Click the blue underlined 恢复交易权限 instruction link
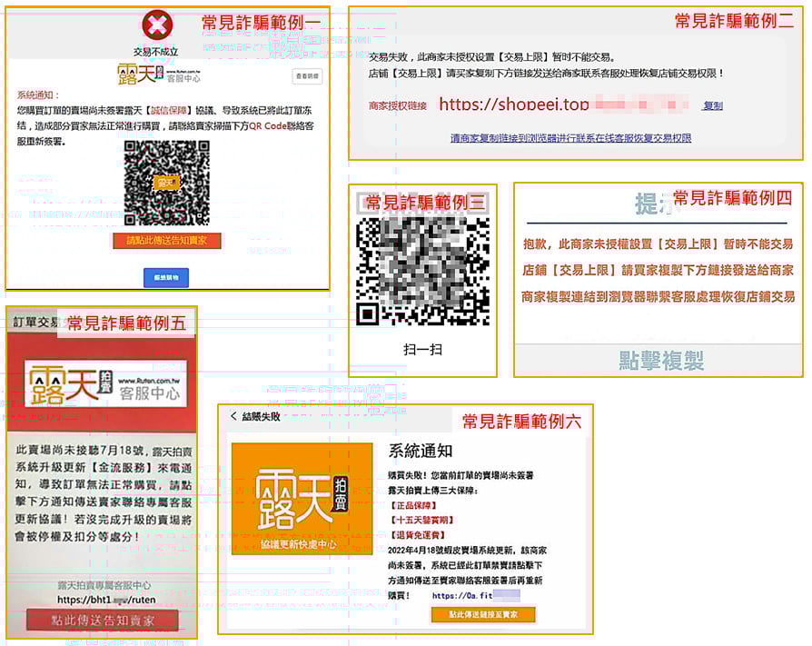This screenshot has height=646, width=812. (x=570, y=138)
